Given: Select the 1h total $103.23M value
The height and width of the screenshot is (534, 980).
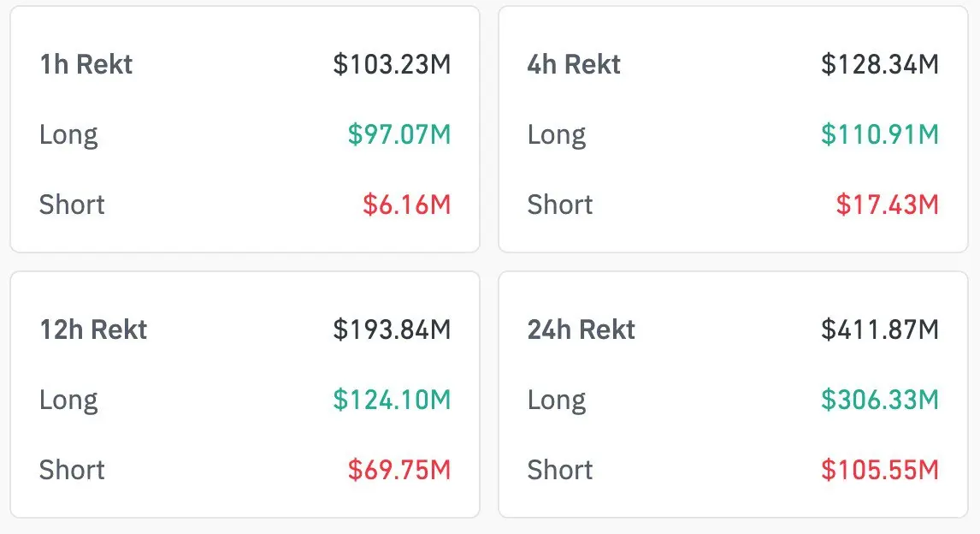Looking at the screenshot, I should click(392, 64).
